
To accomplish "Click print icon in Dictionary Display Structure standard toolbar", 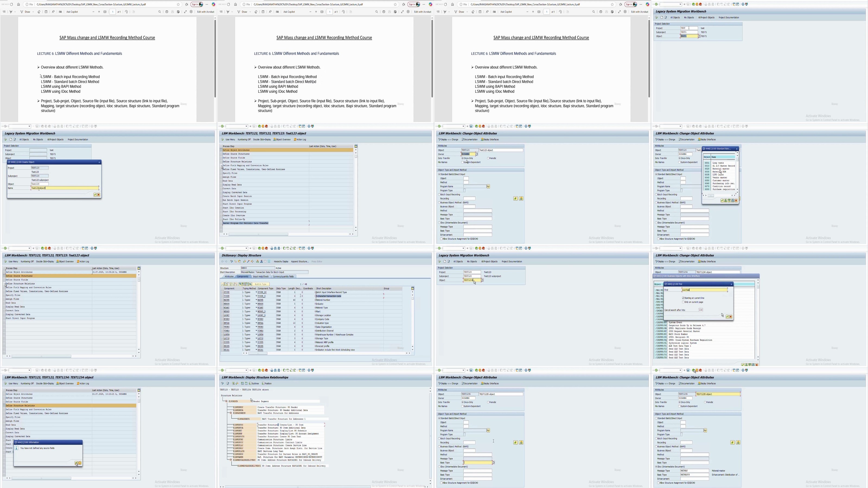I will (x=272, y=248).
